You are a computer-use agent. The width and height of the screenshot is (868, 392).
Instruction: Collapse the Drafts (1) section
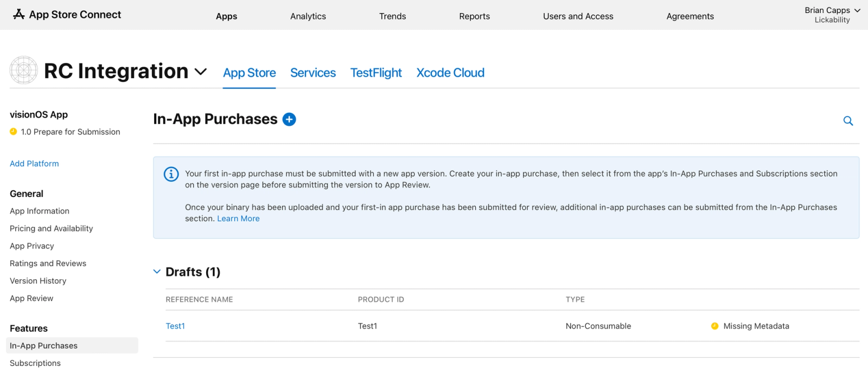click(x=157, y=272)
